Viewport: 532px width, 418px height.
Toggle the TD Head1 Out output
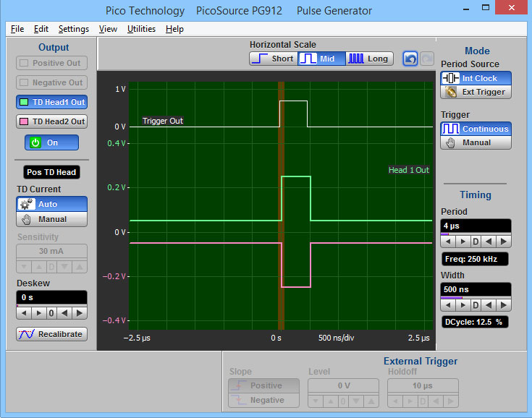point(51,102)
